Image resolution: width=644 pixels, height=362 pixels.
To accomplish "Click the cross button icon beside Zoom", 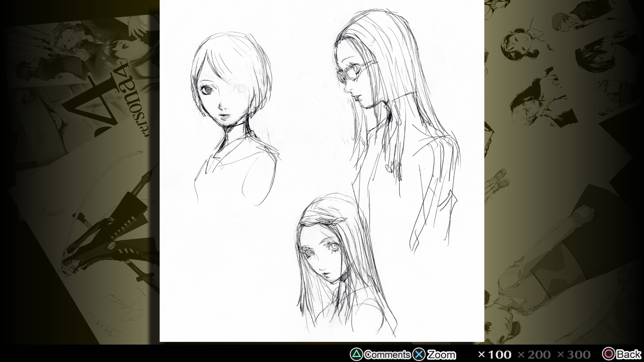I will (419, 354).
